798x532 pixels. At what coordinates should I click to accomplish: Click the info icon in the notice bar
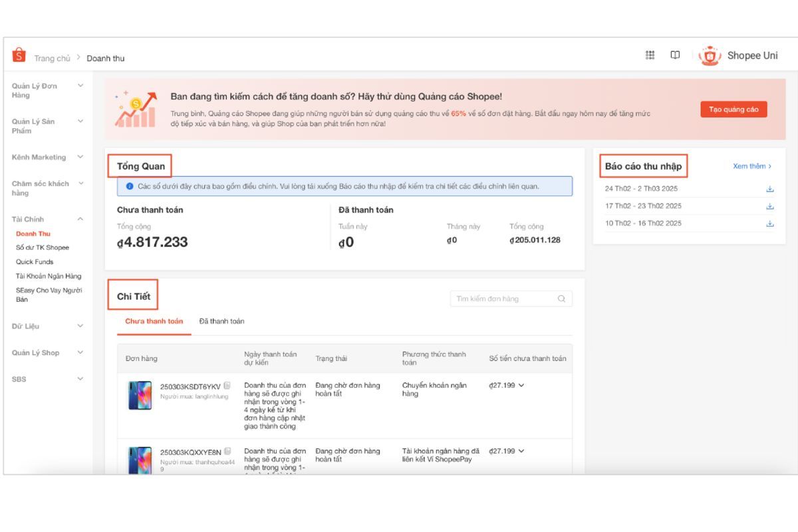coord(130,186)
